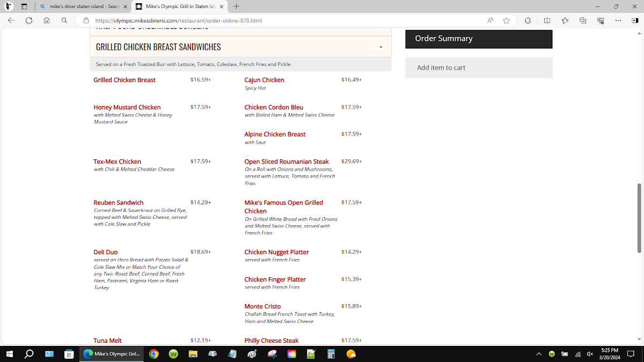Viewport: 644px width, 362px height.
Task: Select Monte Cristo sandwich link
Action: [262, 306]
